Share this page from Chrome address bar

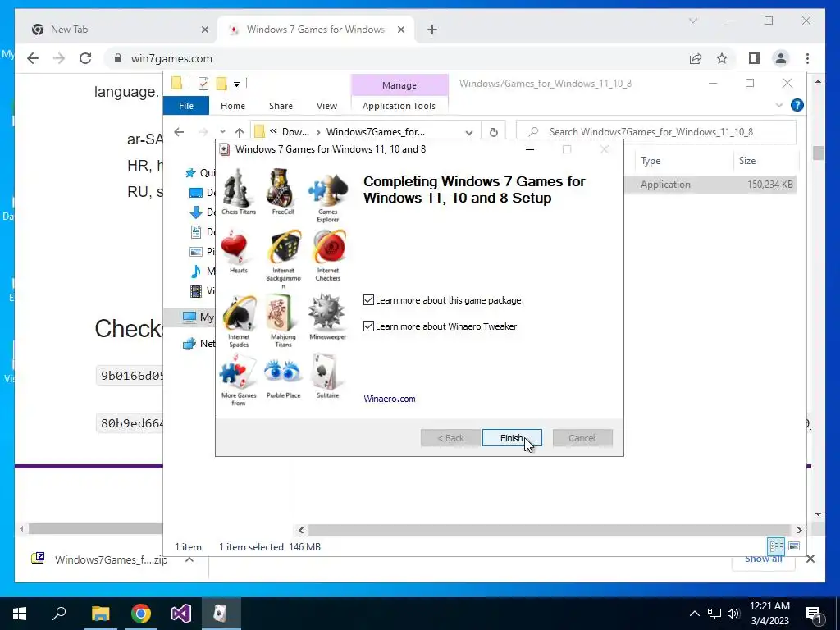coord(696,58)
